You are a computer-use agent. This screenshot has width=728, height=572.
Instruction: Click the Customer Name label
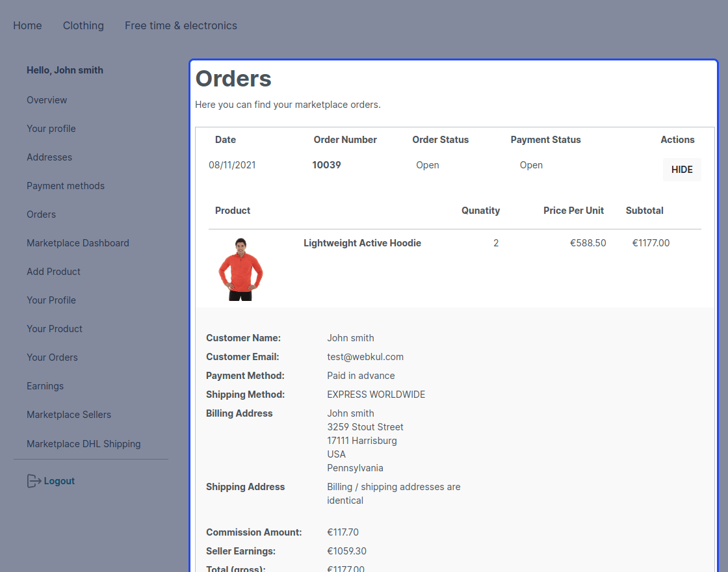tap(243, 338)
